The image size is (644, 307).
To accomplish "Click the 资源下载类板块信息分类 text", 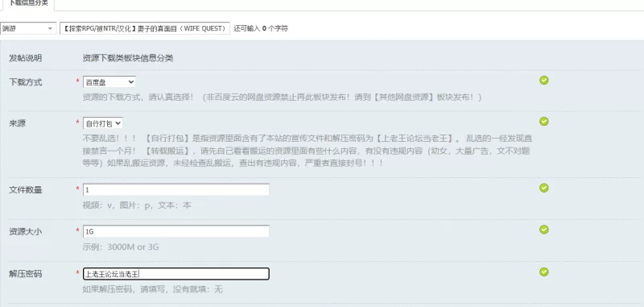I will (128, 58).
